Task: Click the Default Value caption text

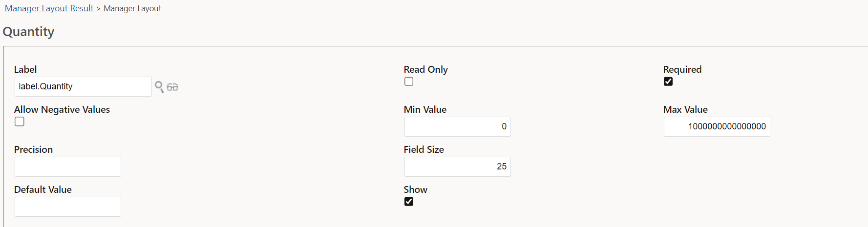Action: [43, 189]
